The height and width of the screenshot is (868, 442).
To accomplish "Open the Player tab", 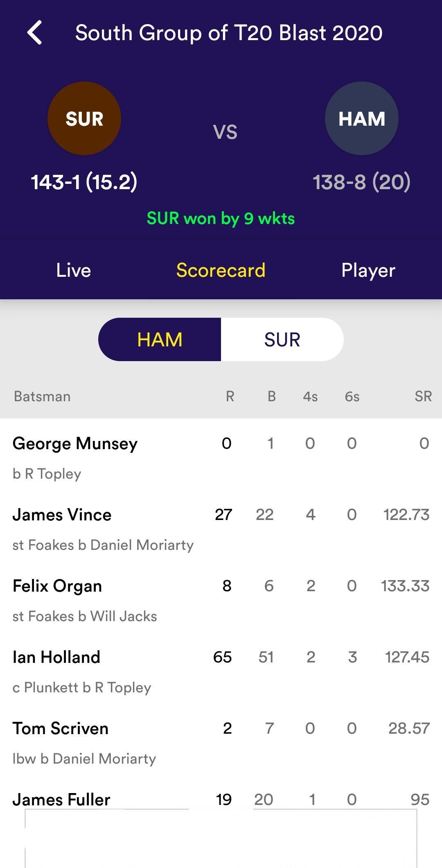I will pyautogui.click(x=368, y=270).
